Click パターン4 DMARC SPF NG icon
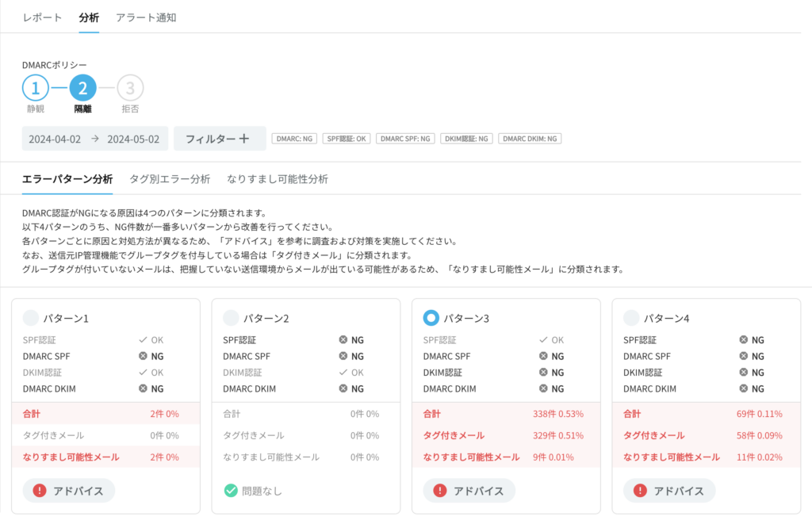The height and width of the screenshot is (524, 812). (x=744, y=356)
